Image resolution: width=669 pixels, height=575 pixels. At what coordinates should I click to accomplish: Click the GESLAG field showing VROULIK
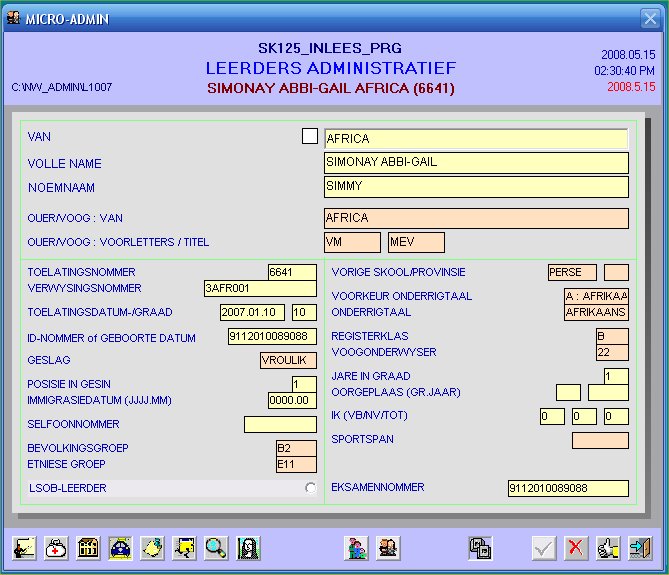pyautogui.click(x=288, y=360)
